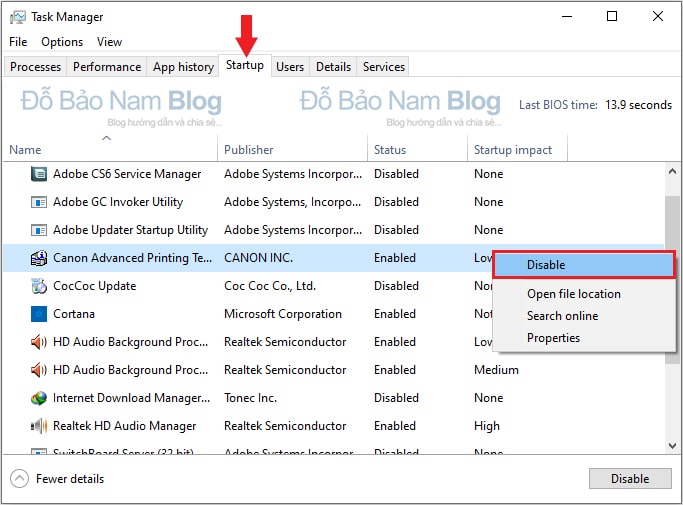Click the Realtek HD Audio Manager icon
The height and width of the screenshot is (505, 683).
(39, 426)
